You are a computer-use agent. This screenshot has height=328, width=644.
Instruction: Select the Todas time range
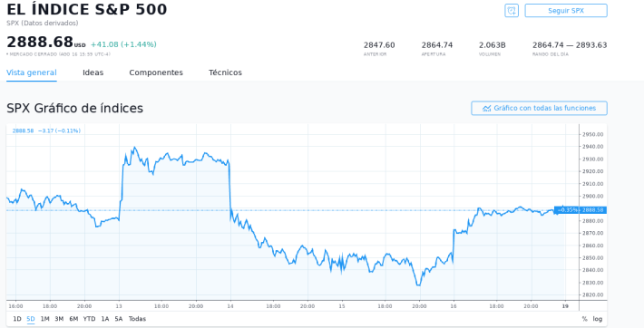click(x=137, y=319)
